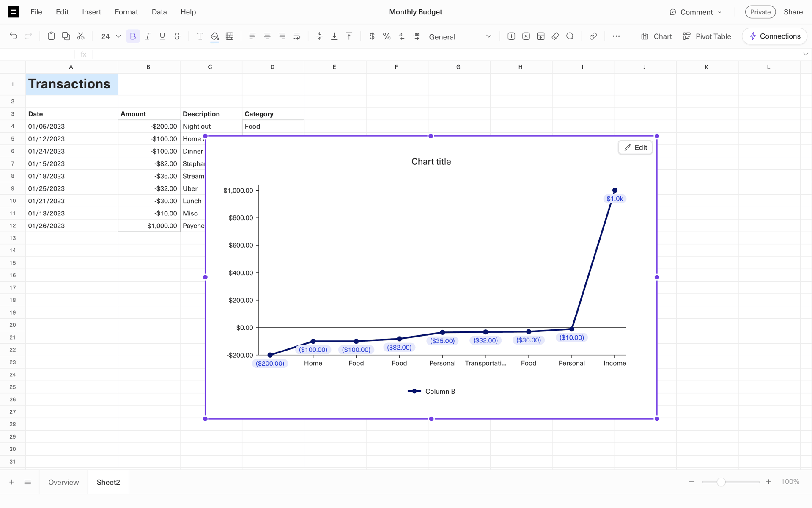The width and height of the screenshot is (812, 508).
Task: Open the Help menu
Action: point(188,12)
